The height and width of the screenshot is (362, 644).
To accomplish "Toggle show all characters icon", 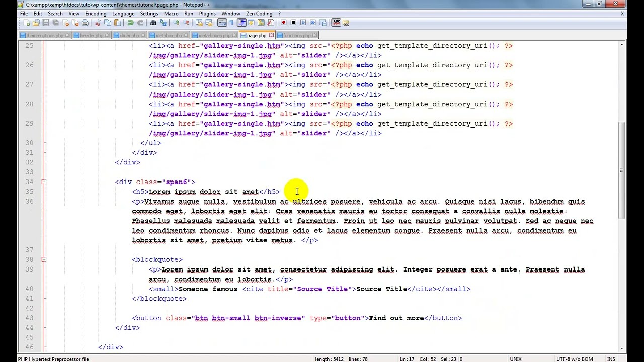I will click(231, 23).
